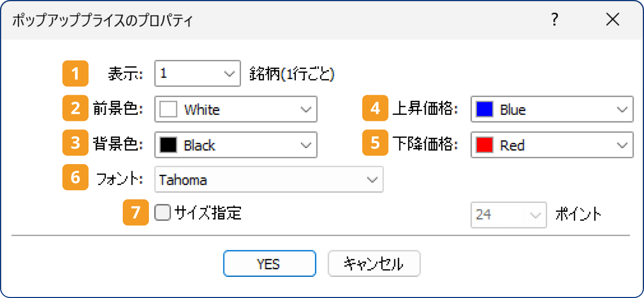Click the orange badge numbered 7
Image resolution: width=644 pixels, height=298 pixels.
click(x=135, y=213)
